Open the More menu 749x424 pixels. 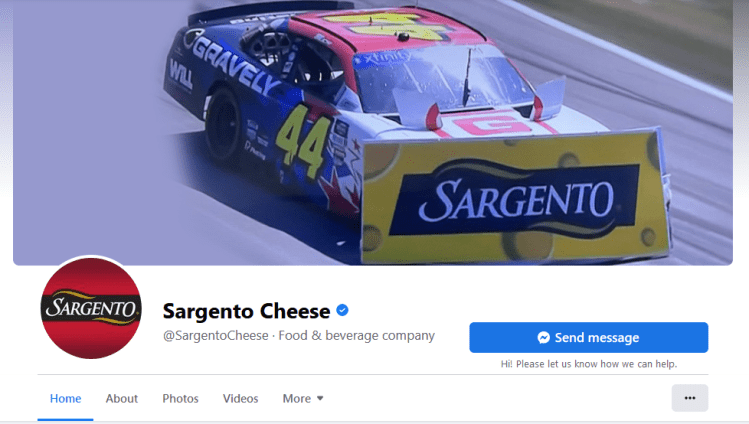[303, 398]
